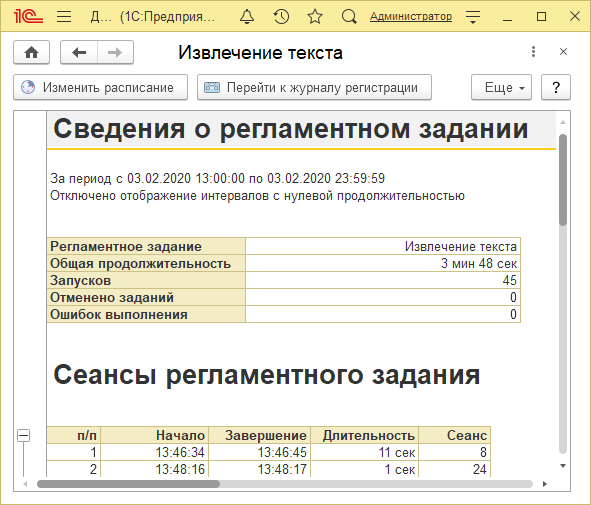591x505 pixels.
Task: Close the Извлечение текста form
Action: coord(563,52)
